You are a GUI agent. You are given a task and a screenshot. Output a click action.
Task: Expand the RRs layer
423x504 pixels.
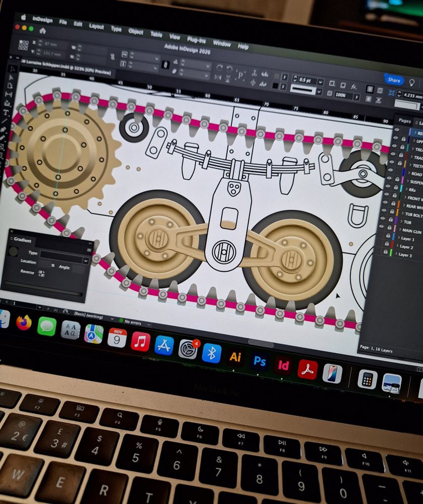point(406,190)
